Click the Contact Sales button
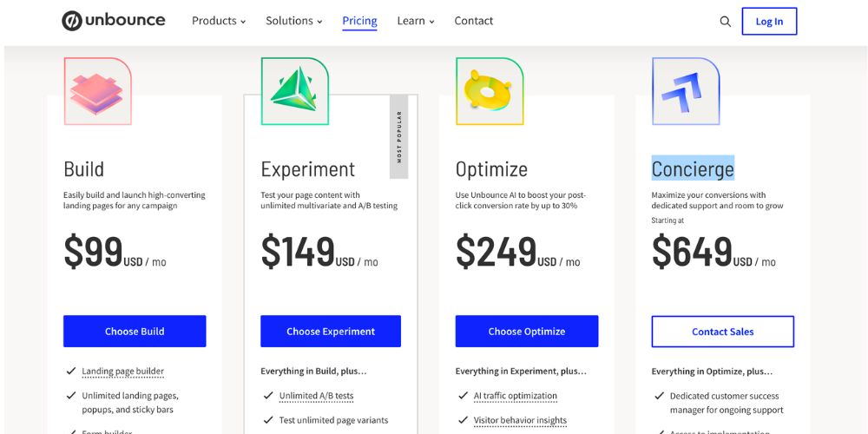 pos(722,332)
